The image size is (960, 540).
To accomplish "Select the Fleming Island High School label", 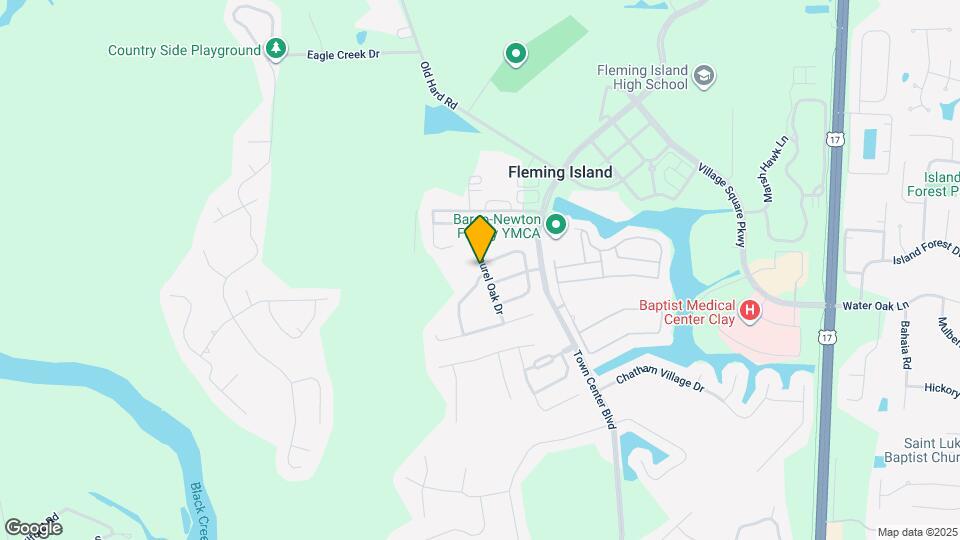I will tap(642, 78).
